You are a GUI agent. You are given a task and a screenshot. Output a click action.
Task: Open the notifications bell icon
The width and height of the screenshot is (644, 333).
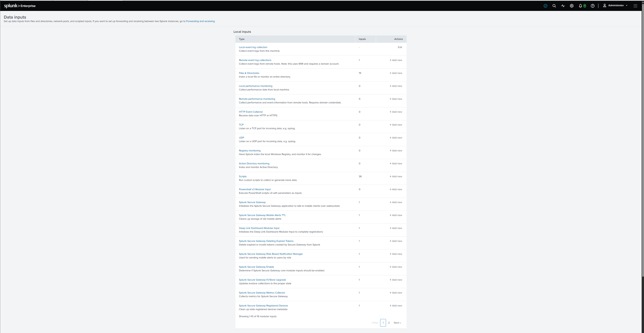pyautogui.click(x=580, y=6)
